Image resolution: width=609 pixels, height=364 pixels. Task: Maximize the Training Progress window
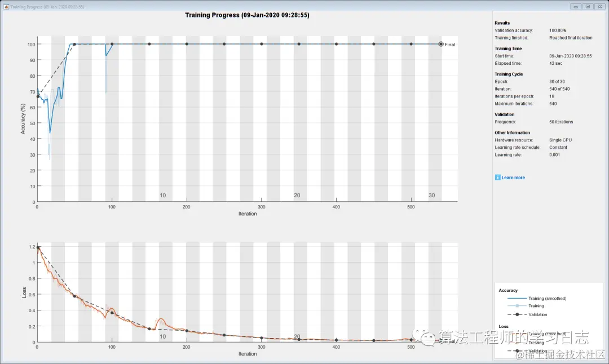point(588,7)
